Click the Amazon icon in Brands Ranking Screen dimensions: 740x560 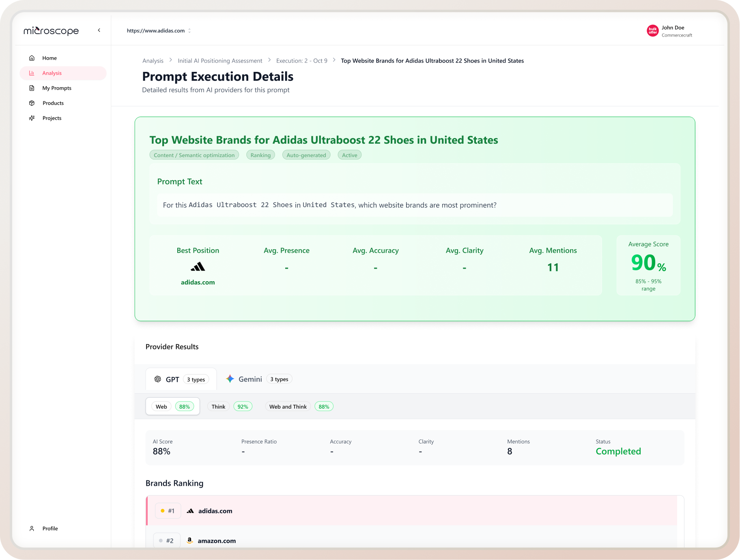click(x=189, y=541)
